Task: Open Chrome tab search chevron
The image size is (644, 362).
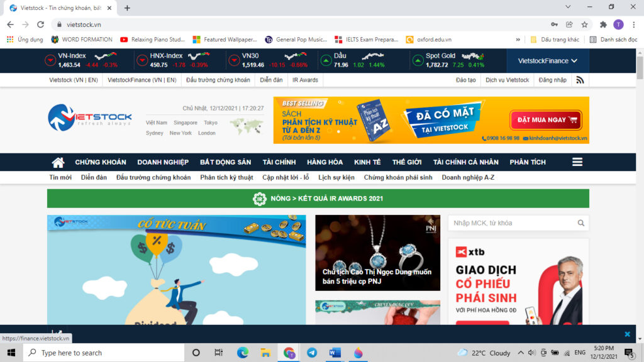Action: 568,7
